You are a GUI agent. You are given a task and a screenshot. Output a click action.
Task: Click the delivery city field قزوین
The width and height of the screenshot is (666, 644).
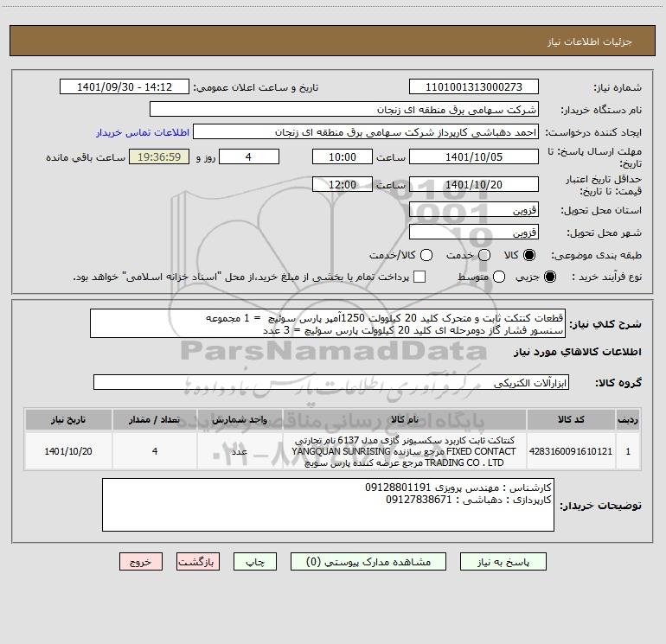tap(474, 233)
